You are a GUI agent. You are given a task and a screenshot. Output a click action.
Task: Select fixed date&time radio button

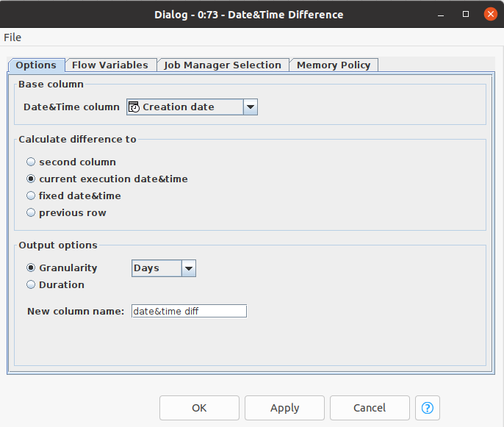point(31,196)
